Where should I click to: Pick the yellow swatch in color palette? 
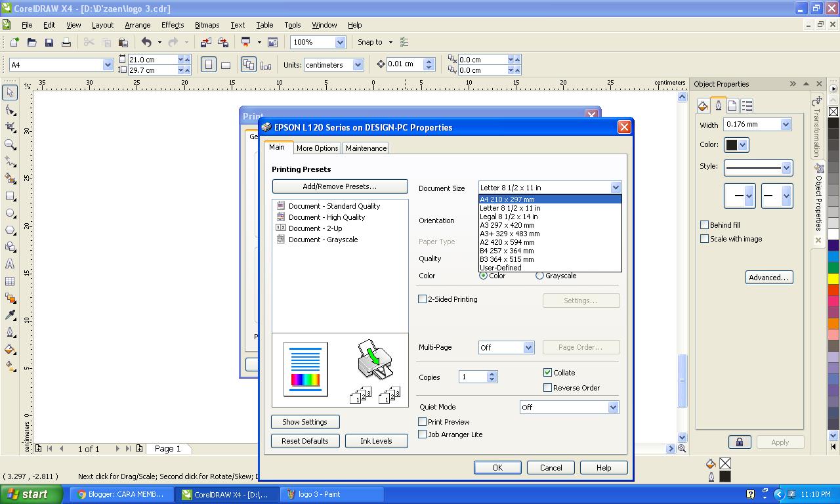[833, 279]
